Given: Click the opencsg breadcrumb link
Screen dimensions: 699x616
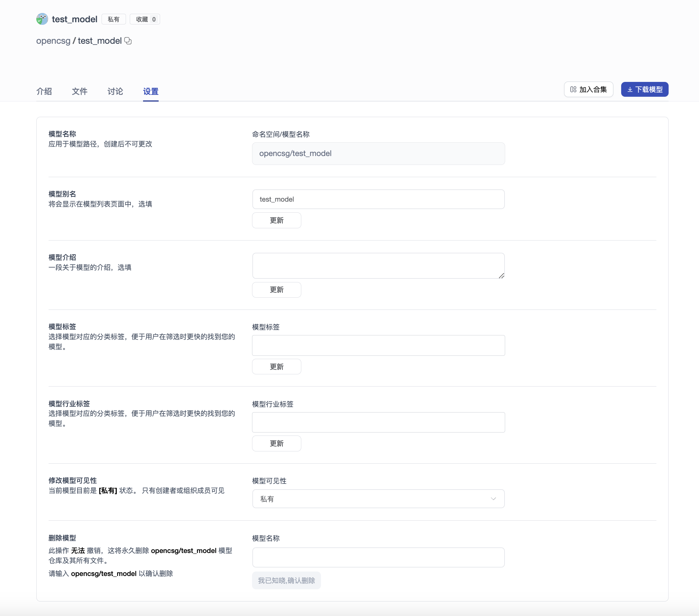Looking at the screenshot, I should point(53,41).
